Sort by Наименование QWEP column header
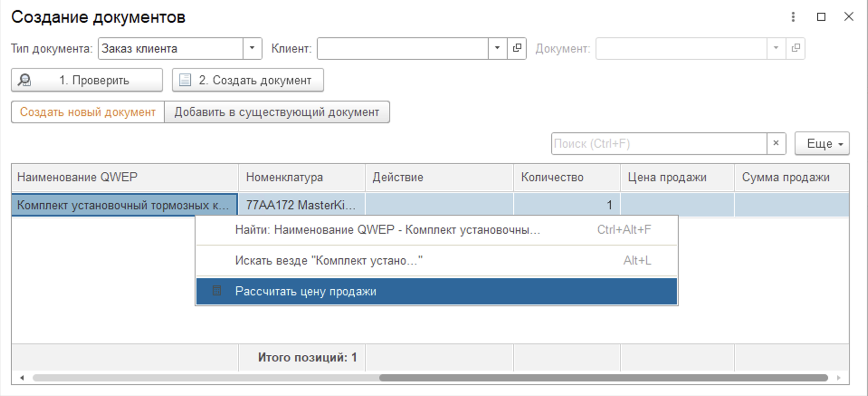868x396 pixels. (125, 177)
